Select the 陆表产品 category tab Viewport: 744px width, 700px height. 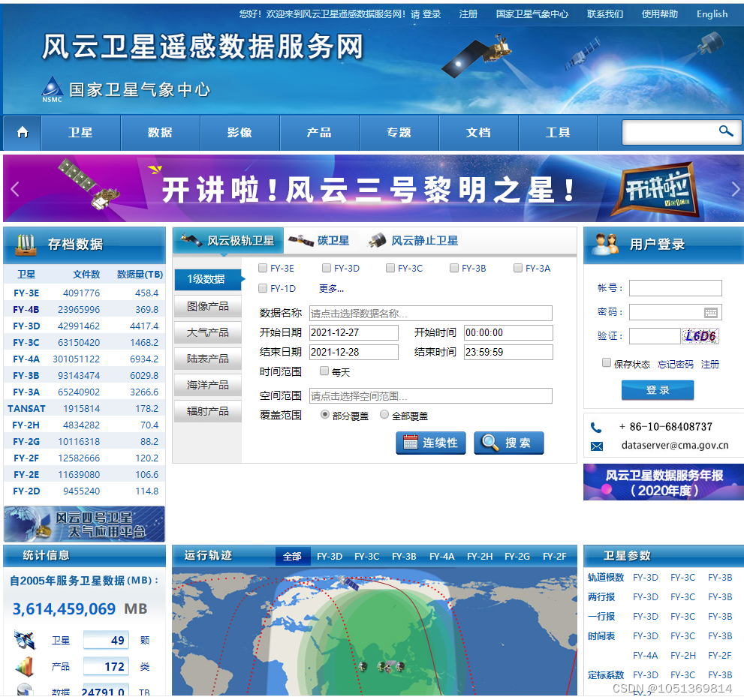point(208,359)
